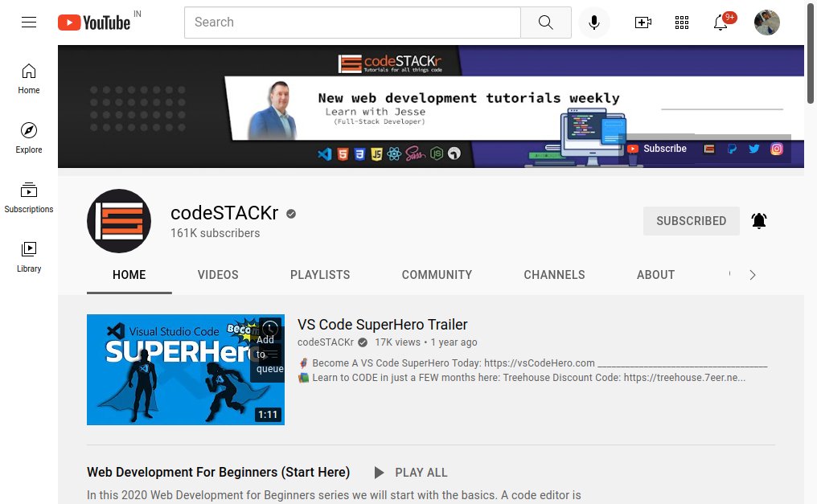817x504 pixels.
Task: Click PLAY ALL text
Action: tap(421, 472)
